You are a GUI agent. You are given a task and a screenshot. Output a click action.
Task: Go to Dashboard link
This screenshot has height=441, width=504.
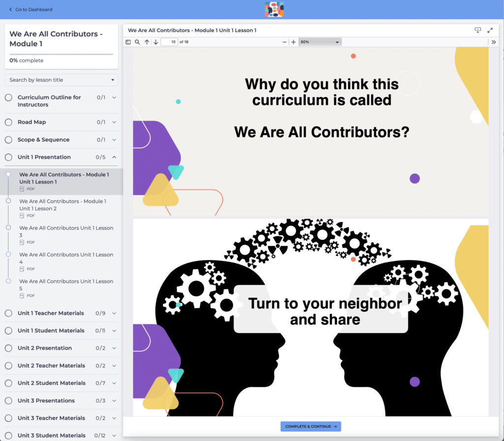click(x=31, y=9)
